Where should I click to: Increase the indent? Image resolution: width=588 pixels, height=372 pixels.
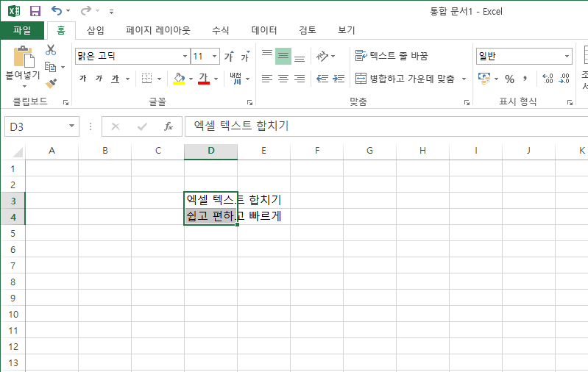tap(339, 78)
